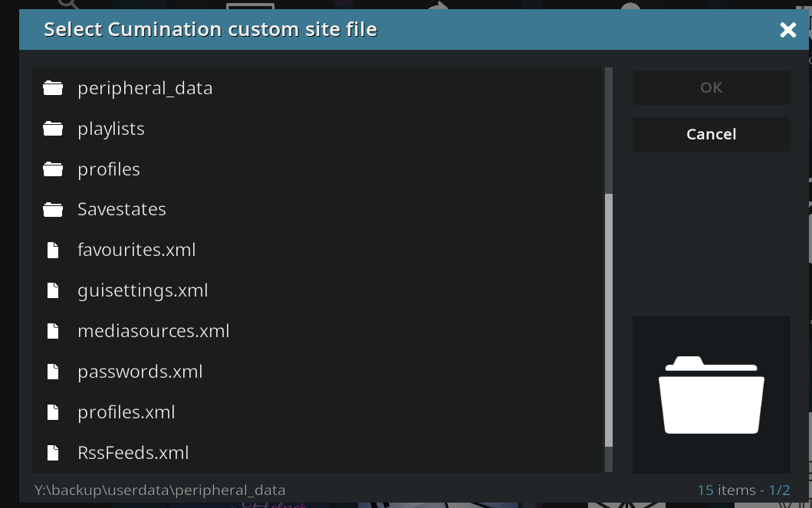Click the dialog title bar text
This screenshot has height=508, width=812.
(x=210, y=29)
